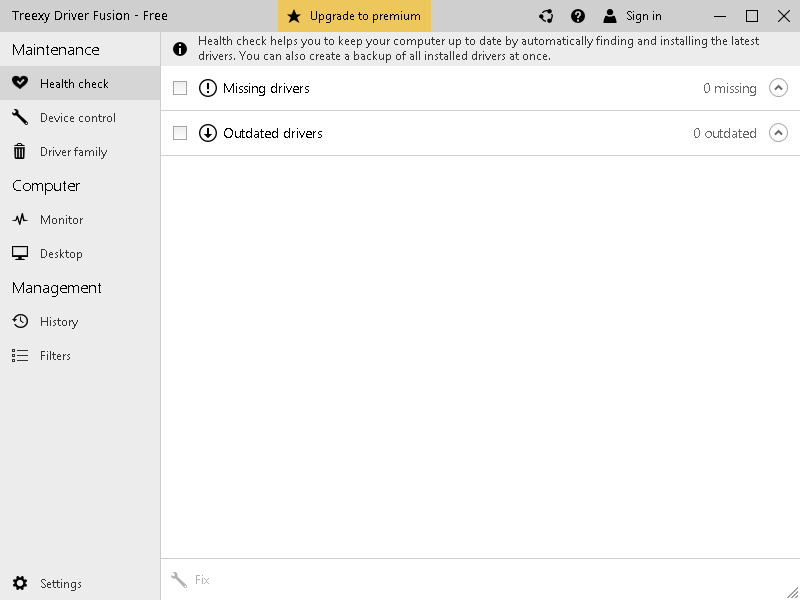Click the History clock icon

[x=20, y=322]
